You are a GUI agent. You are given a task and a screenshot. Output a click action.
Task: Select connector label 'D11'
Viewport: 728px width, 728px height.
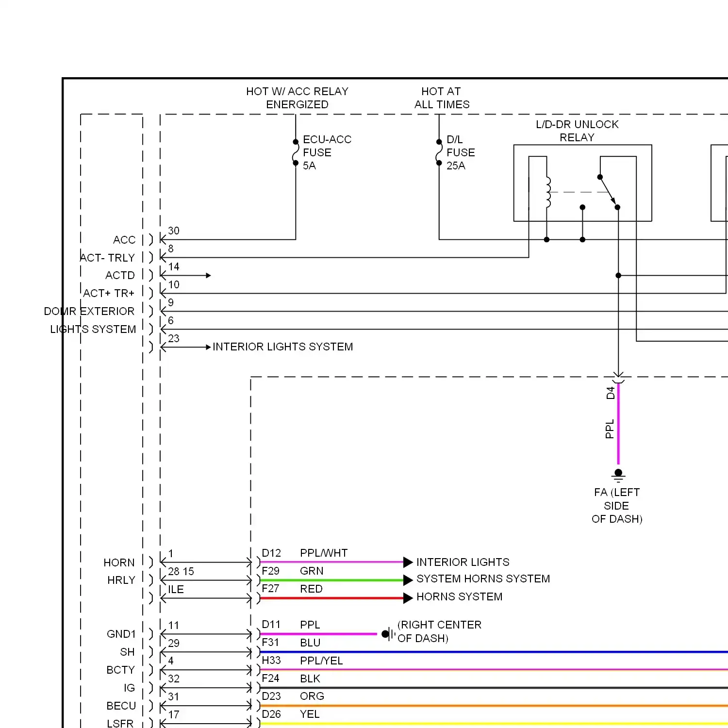pos(271,625)
